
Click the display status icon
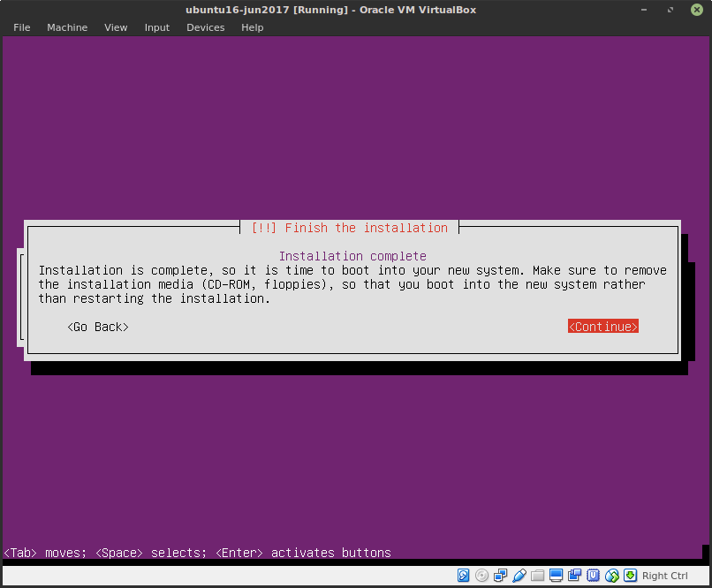click(555, 576)
